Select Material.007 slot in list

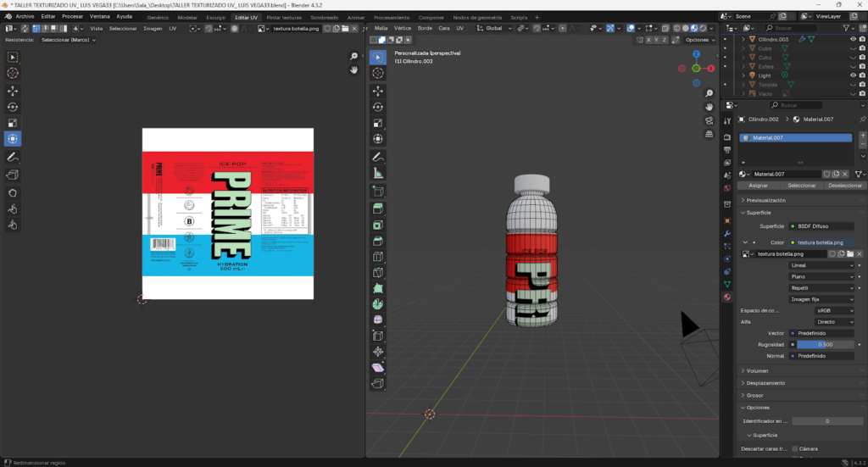(796, 138)
